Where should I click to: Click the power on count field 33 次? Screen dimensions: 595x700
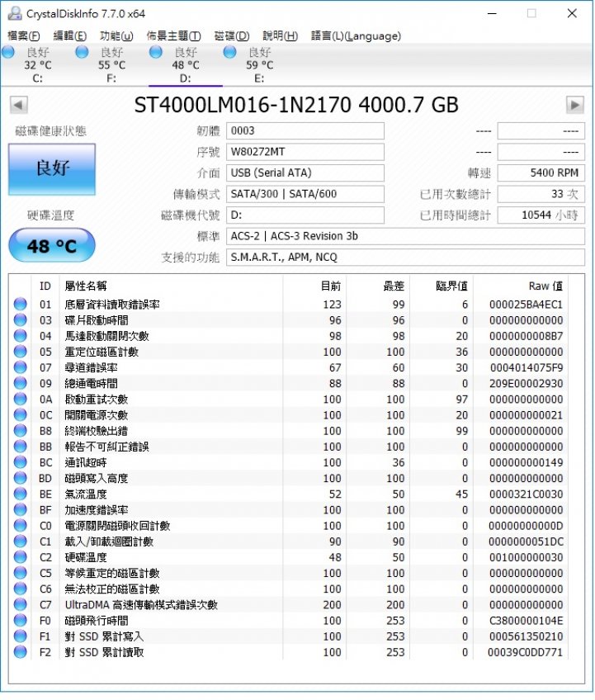coord(541,194)
